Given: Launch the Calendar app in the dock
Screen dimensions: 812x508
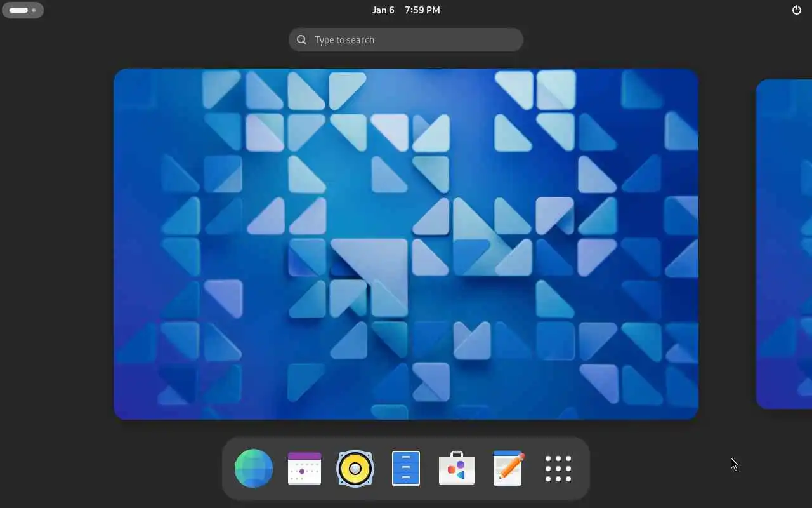Looking at the screenshot, I should pos(304,469).
